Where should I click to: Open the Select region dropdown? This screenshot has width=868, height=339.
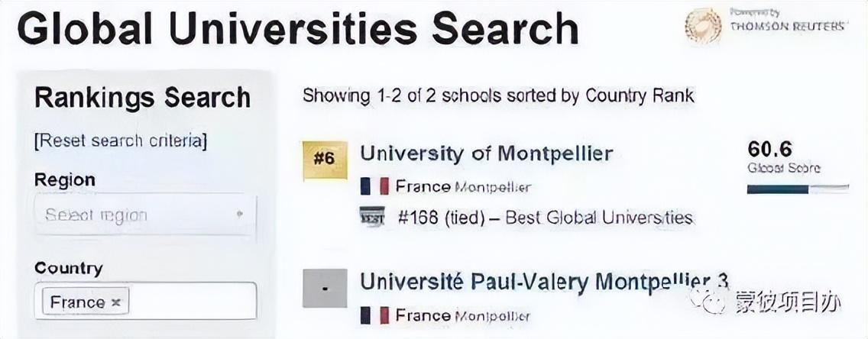146,215
